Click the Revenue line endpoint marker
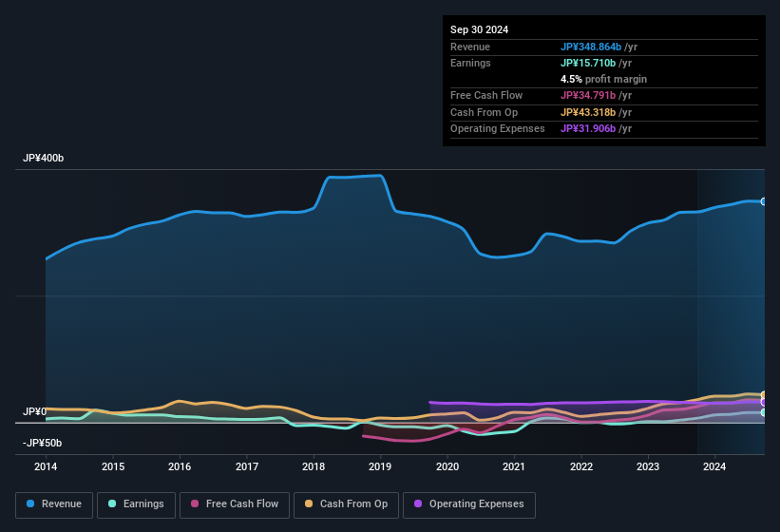780x532 pixels. click(764, 201)
